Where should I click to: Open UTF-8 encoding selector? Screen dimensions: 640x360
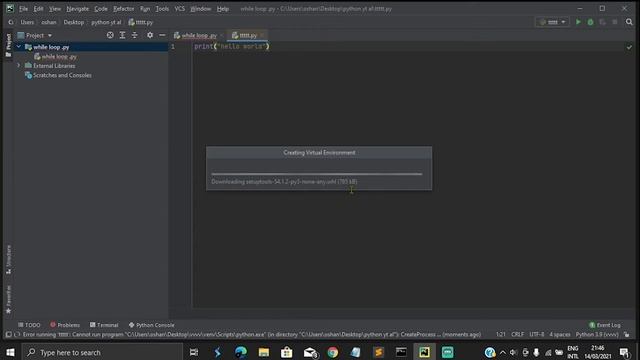[536, 335]
